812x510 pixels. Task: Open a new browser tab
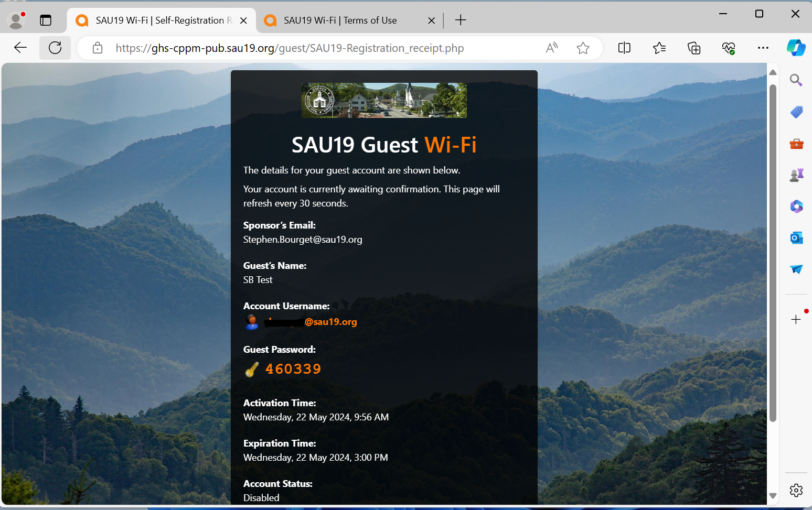point(461,20)
